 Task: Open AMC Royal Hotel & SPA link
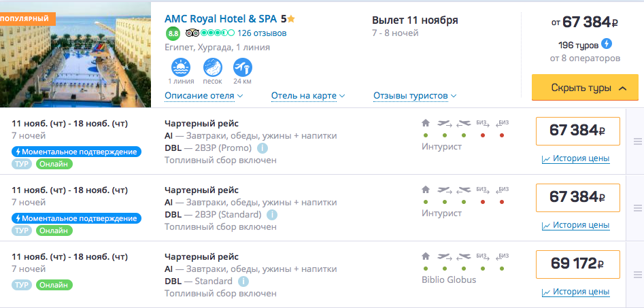pyautogui.click(x=221, y=19)
